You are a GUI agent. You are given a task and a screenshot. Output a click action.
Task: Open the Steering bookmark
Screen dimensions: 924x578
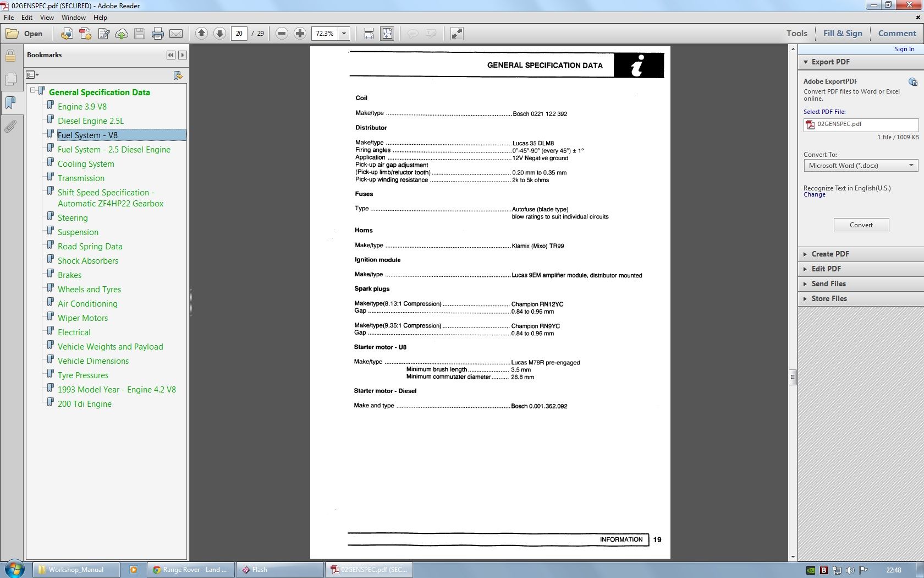point(73,218)
